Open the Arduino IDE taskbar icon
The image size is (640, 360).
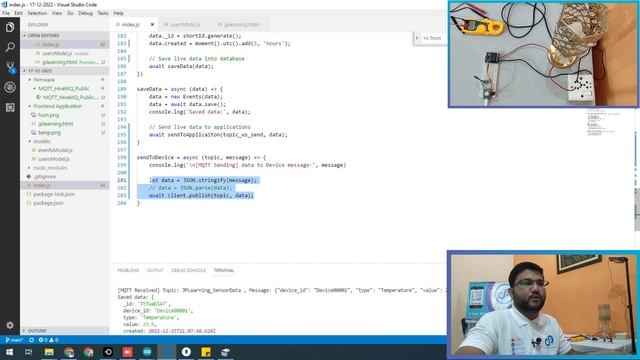pyautogui.click(x=147, y=352)
